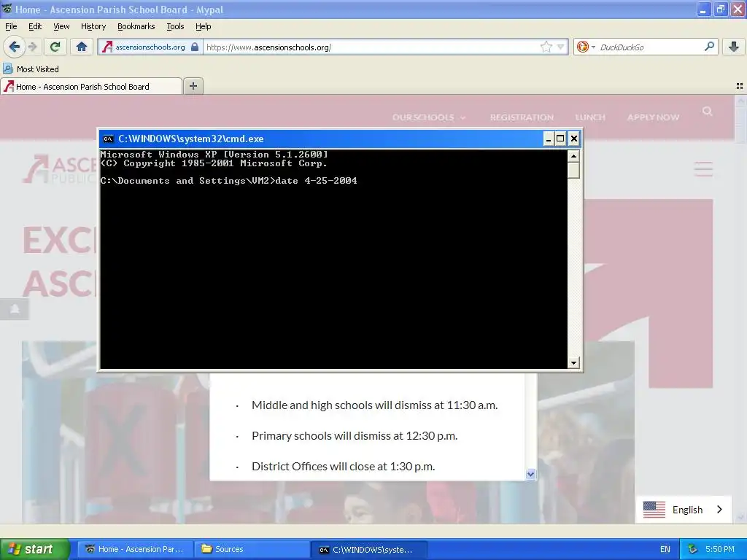
Task: Bookmark this page with the star icon
Action: point(546,47)
